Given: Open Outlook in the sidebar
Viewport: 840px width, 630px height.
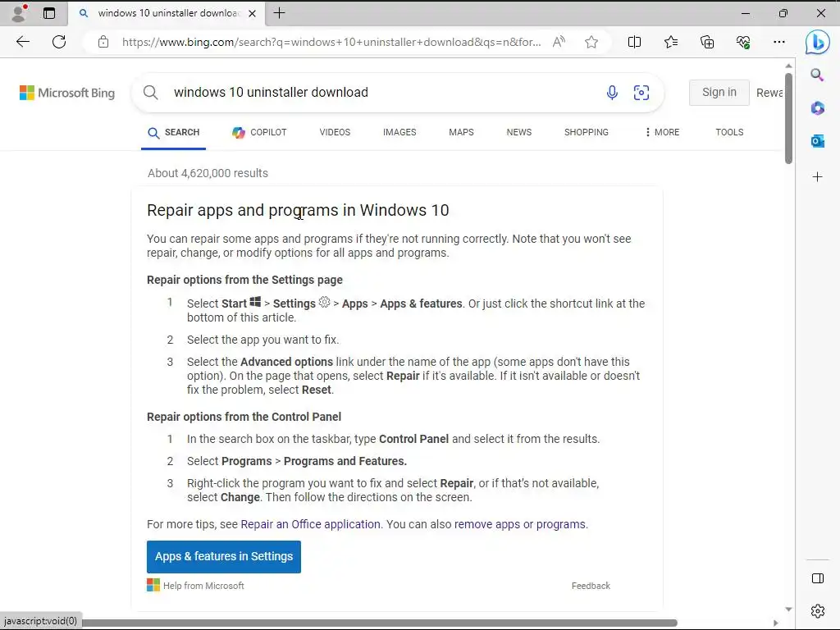Looking at the screenshot, I should point(818,141).
